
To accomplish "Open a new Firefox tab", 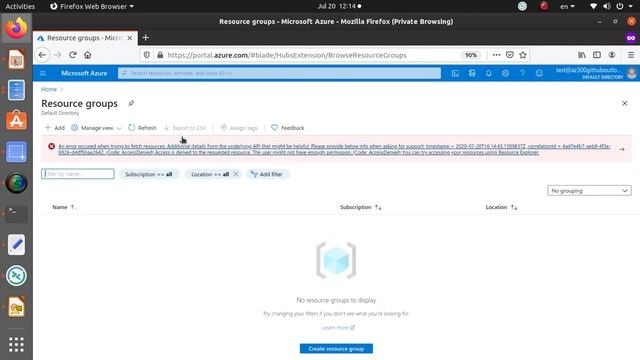I will pos(146,38).
